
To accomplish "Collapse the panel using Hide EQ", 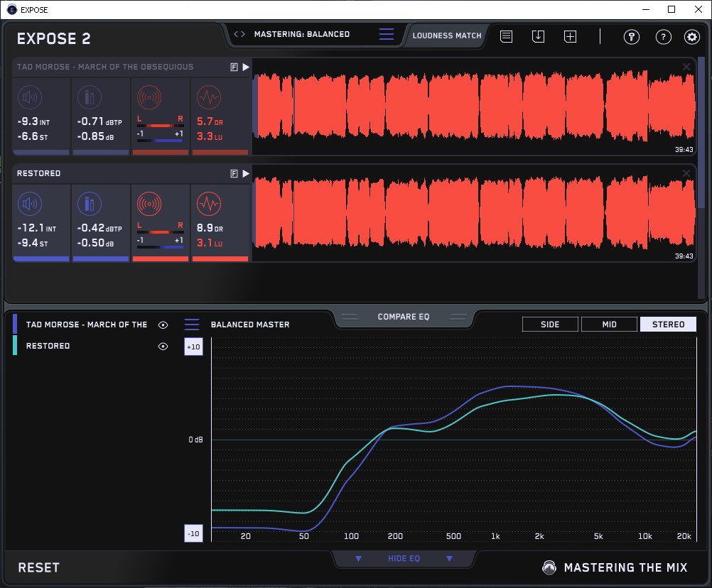I will 403,559.
